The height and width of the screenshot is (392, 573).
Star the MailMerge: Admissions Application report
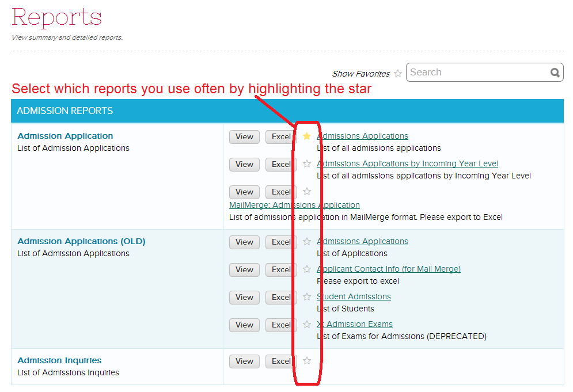(307, 192)
